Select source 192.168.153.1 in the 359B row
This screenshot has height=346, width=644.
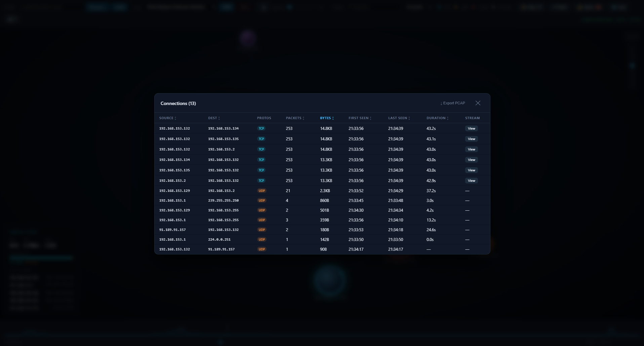[x=172, y=220]
